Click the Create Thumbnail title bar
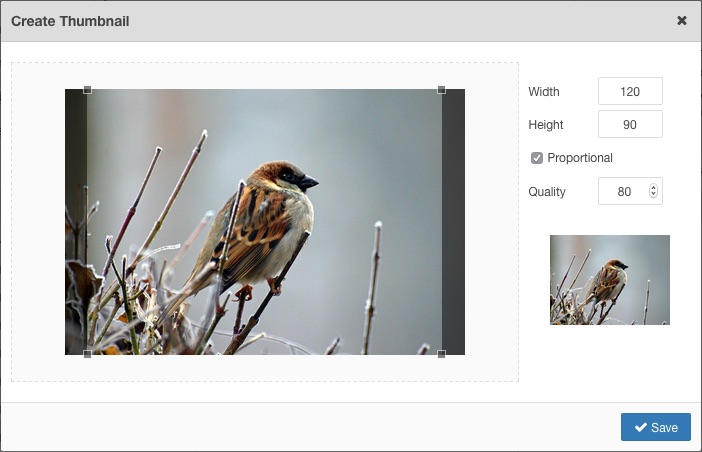The image size is (702, 452). coord(351,21)
